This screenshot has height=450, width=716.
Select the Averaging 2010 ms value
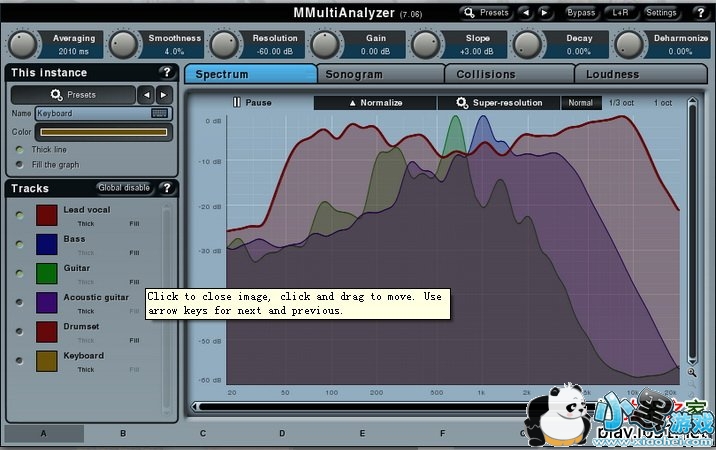(x=74, y=52)
